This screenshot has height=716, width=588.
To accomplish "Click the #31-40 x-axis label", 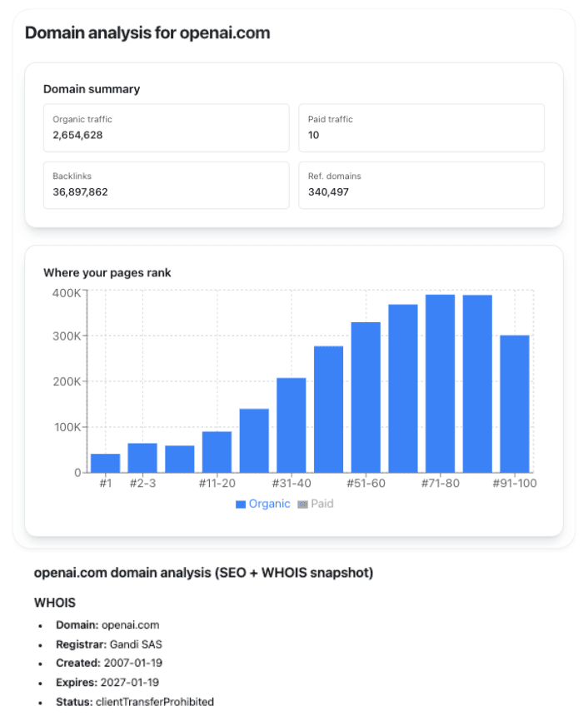I will (x=292, y=483).
